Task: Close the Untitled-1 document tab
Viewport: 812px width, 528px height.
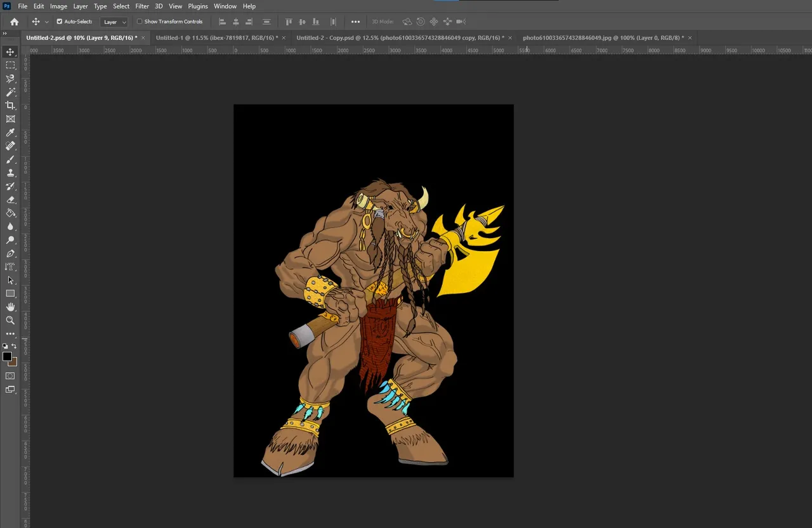Action: tap(284, 38)
